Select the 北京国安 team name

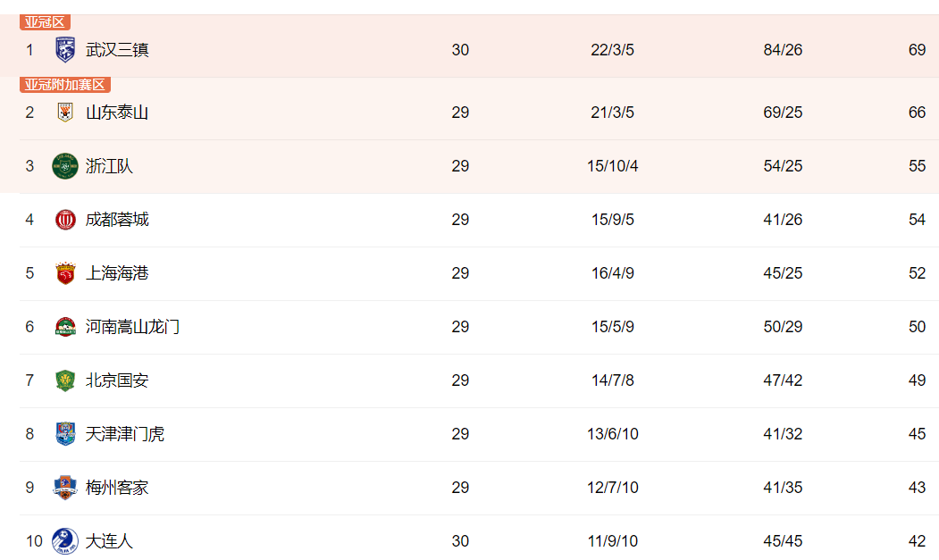tap(117, 380)
